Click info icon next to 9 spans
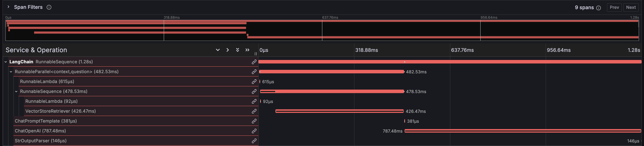 [x=599, y=8]
